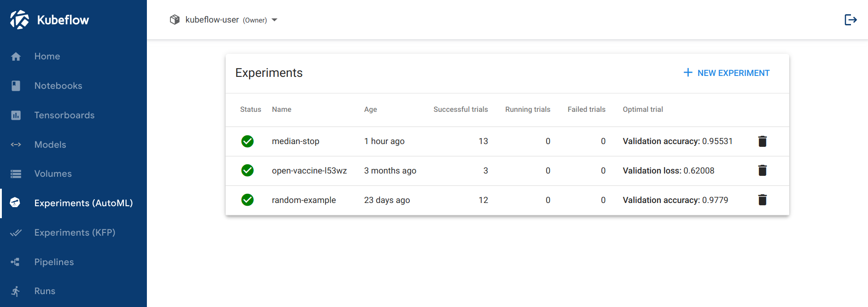Click the Tensorboards chart icon in sidebar
This screenshot has height=307, width=868.
coord(16,116)
